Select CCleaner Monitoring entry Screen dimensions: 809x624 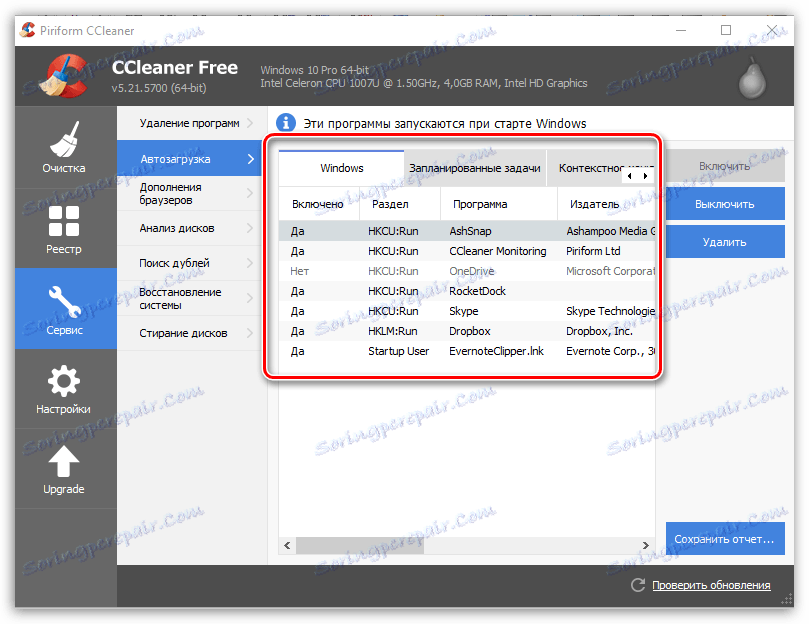(x=467, y=251)
